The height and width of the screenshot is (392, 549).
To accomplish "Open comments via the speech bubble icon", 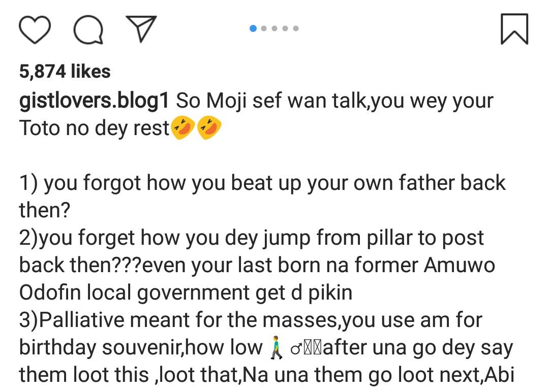I will (88, 29).
